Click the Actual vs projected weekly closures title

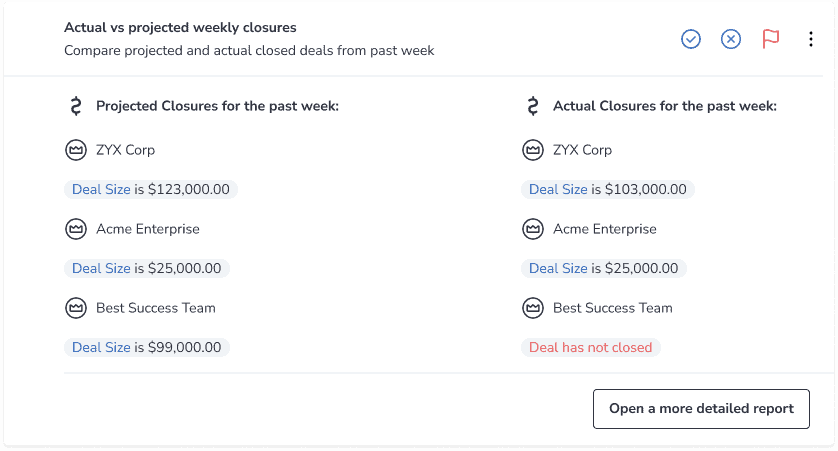[x=180, y=28]
